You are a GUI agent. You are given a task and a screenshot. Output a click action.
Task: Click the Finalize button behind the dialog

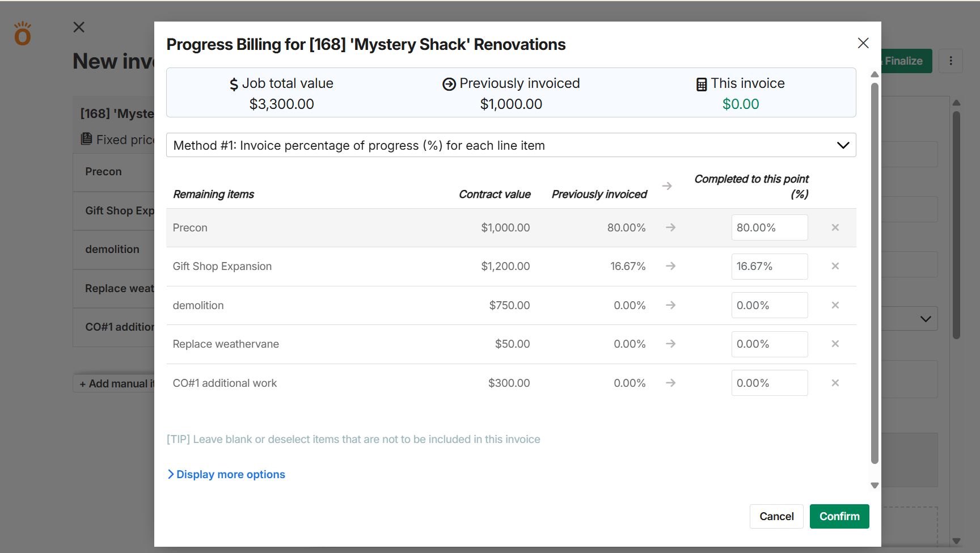906,61
